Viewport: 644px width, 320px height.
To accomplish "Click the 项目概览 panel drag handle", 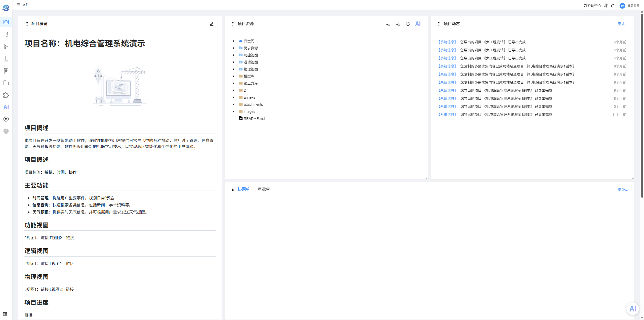I will tap(27, 24).
